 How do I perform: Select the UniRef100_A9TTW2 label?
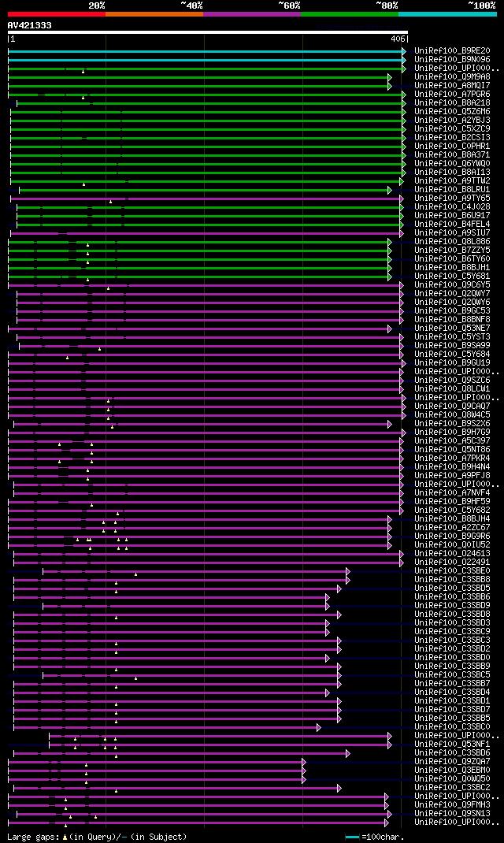pos(452,181)
